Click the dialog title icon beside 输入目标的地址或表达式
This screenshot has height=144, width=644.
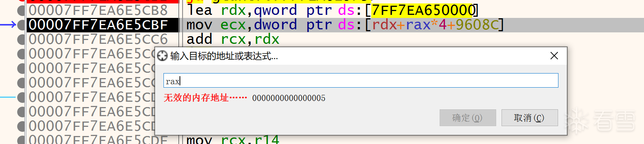click(162, 56)
